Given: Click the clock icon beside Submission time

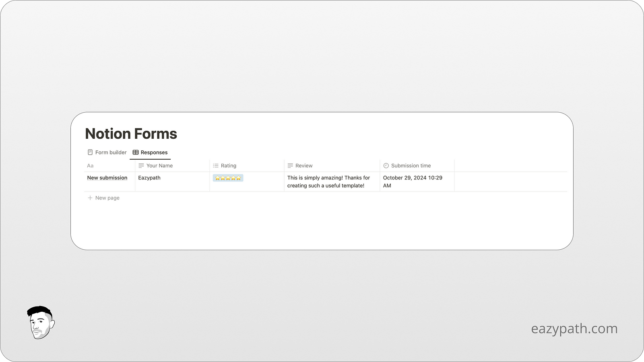Looking at the screenshot, I should tap(386, 165).
